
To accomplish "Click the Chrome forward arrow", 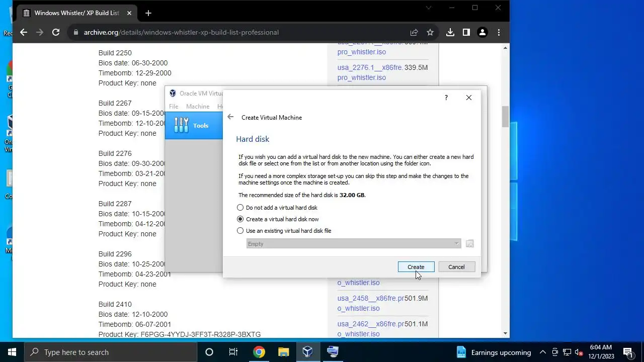I will pyautogui.click(x=40, y=32).
